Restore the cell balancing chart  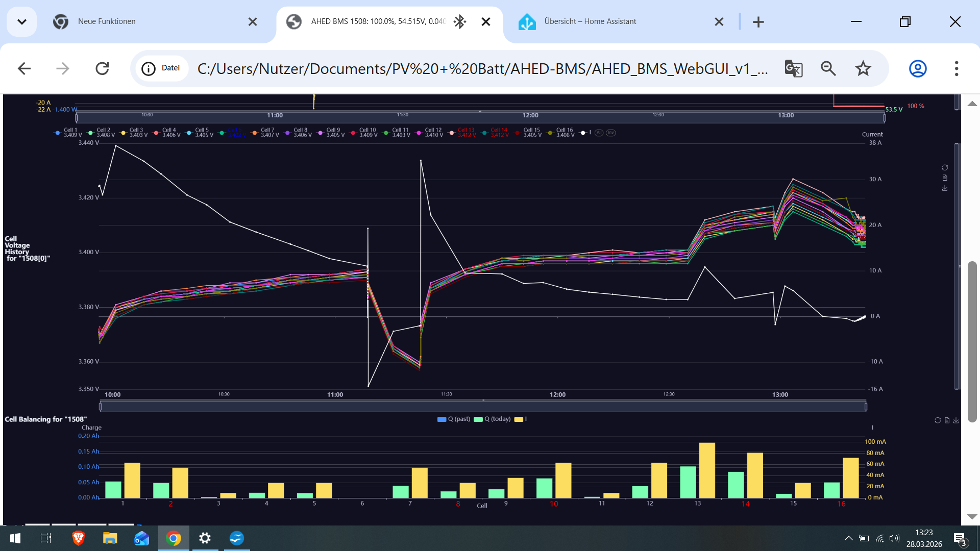[x=938, y=420]
